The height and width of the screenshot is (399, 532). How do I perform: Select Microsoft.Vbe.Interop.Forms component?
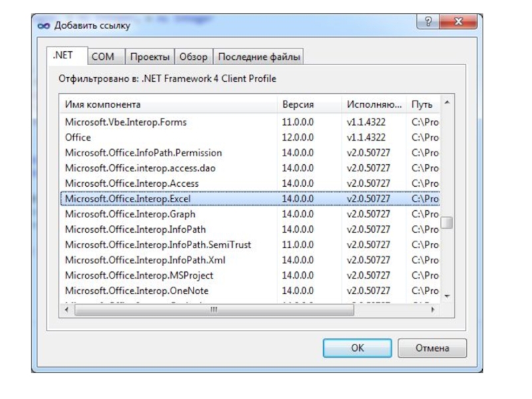(x=126, y=122)
